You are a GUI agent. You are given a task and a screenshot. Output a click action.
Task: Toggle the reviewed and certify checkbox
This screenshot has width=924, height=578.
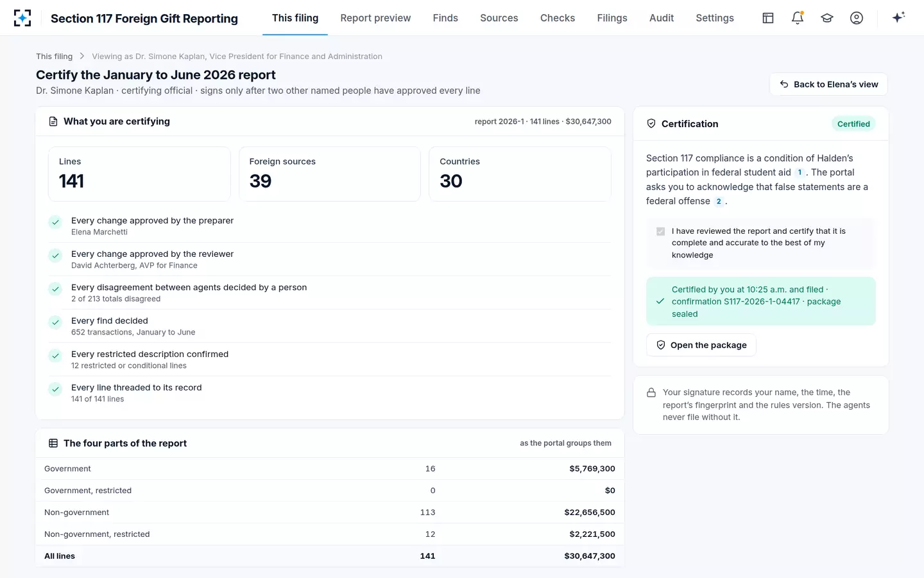pos(661,231)
